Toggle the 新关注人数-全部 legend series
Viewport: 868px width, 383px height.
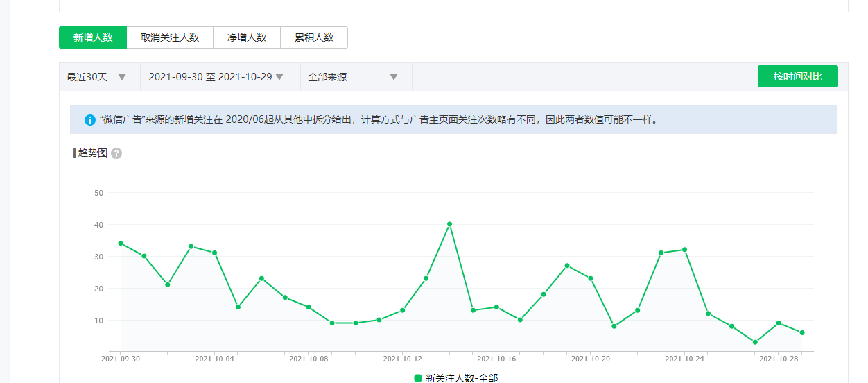(x=455, y=378)
